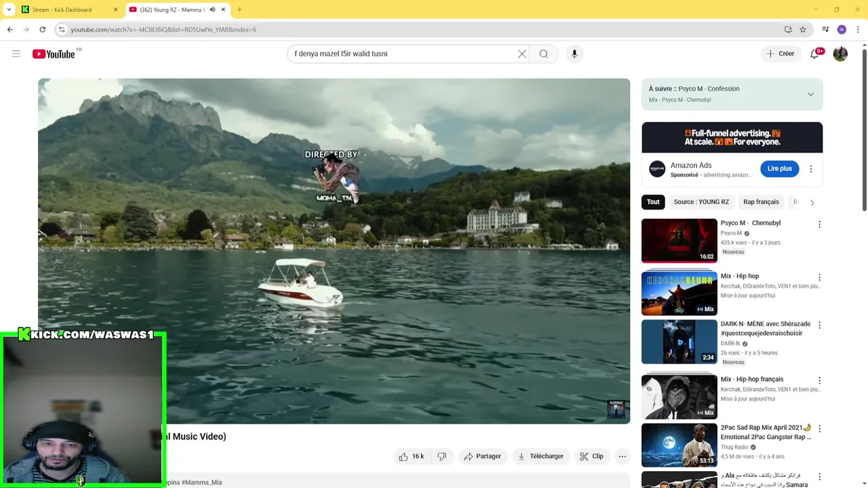Click the #Mamma_Mia hashtag

click(x=201, y=483)
